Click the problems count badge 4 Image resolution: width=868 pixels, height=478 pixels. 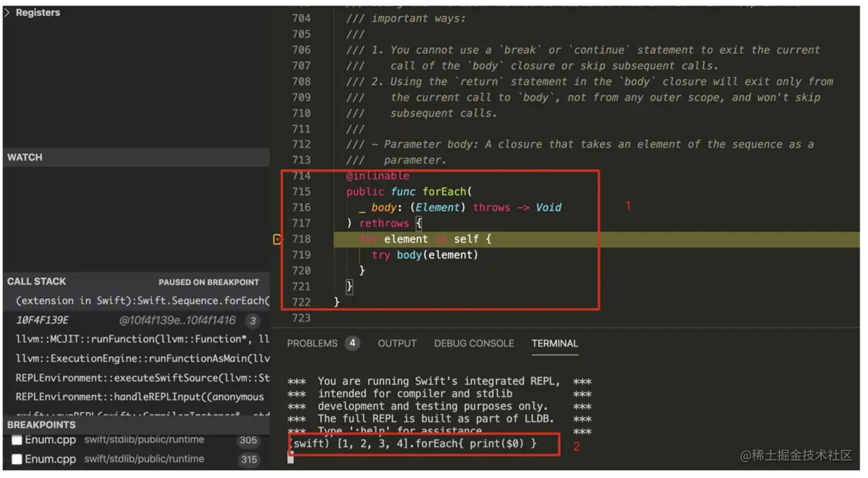click(x=353, y=344)
